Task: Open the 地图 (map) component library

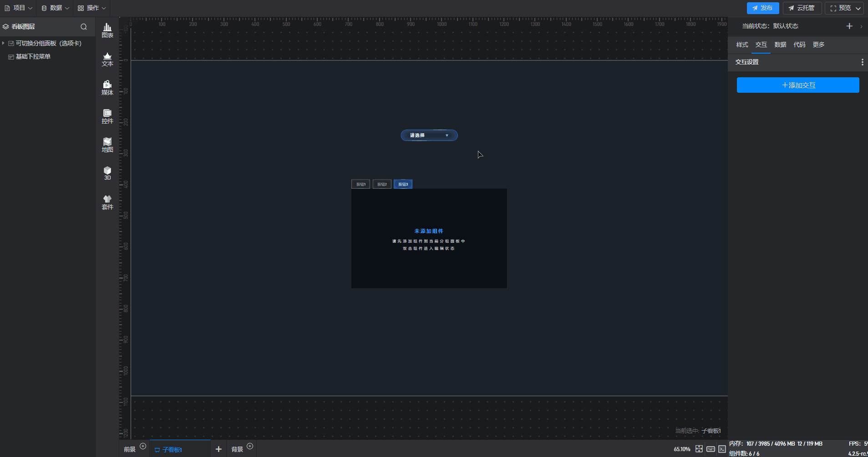Action: (x=107, y=145)
